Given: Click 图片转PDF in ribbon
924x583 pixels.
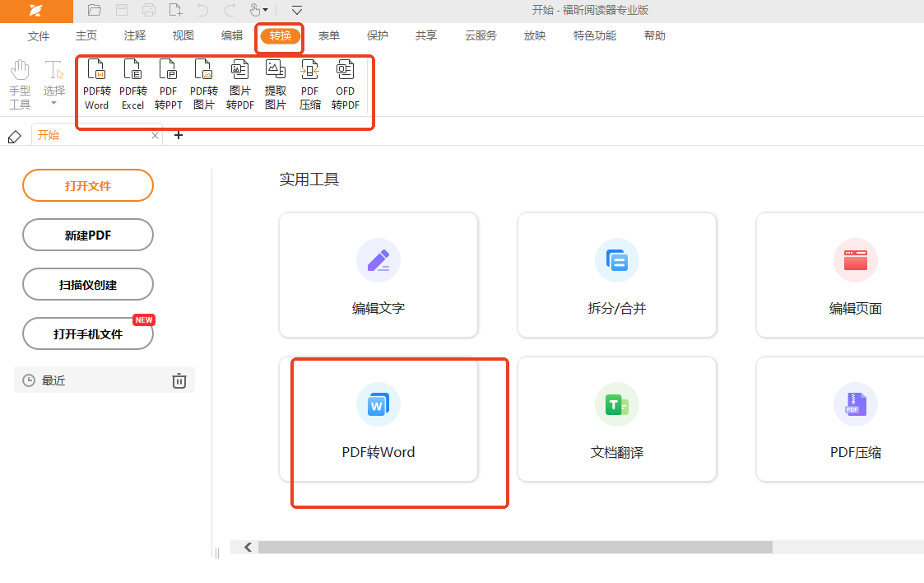Looking at the screenshot, I should tap(239, 85).
